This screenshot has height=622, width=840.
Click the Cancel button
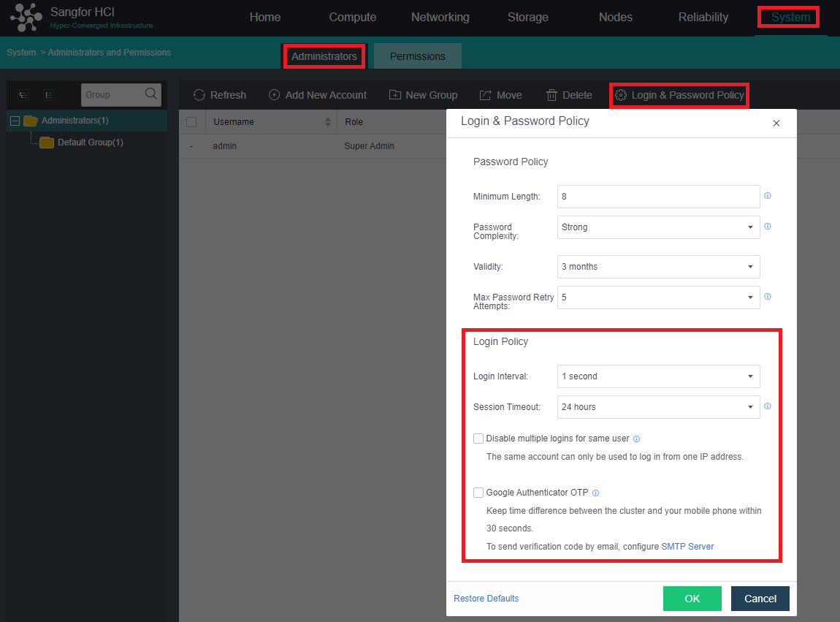(x=760, y=599)
